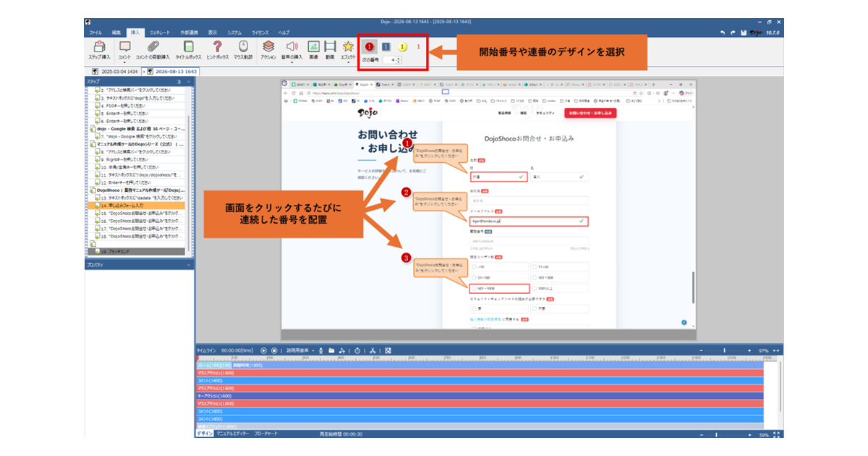
Task: Choose the yellow circle number design
Action: click(403, 47)
